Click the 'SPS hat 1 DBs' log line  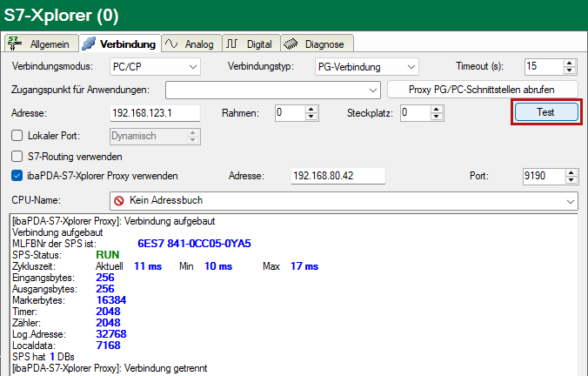tap(43, 357)
